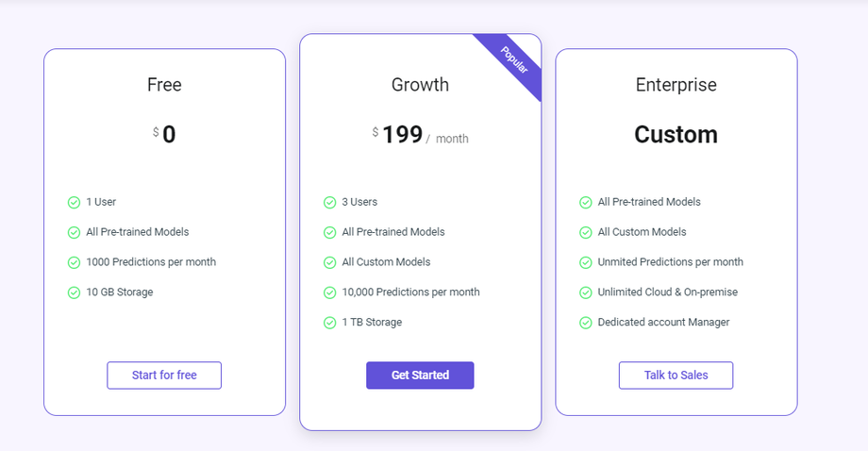Select the Free plan heading

coord(164,85)
